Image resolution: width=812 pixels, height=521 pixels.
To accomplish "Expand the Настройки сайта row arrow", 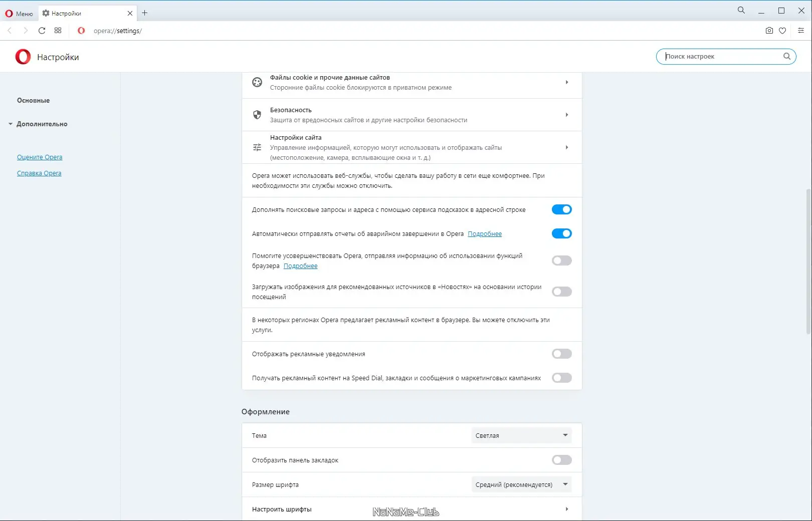I will click(567, 147).
